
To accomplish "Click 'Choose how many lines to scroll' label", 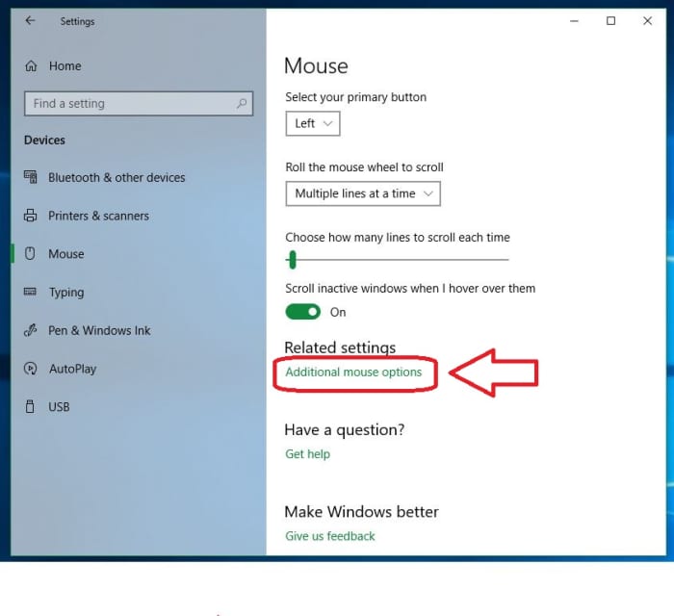I will pyautogui.click(x=398, y=238).
